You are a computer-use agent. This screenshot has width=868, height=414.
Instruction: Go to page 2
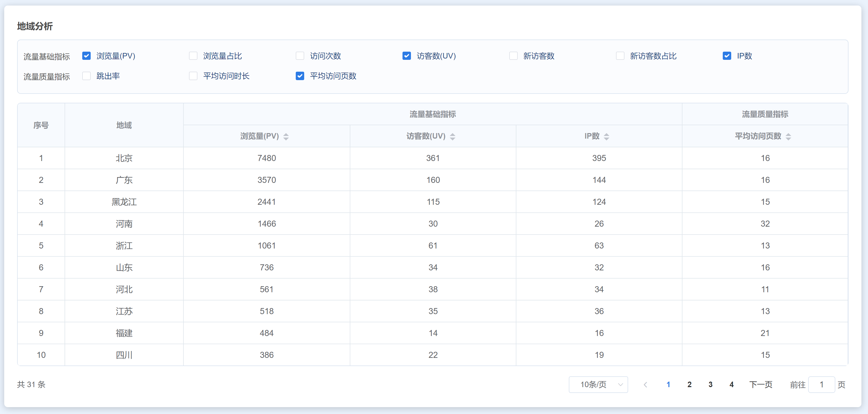click(x=689, y=384)
